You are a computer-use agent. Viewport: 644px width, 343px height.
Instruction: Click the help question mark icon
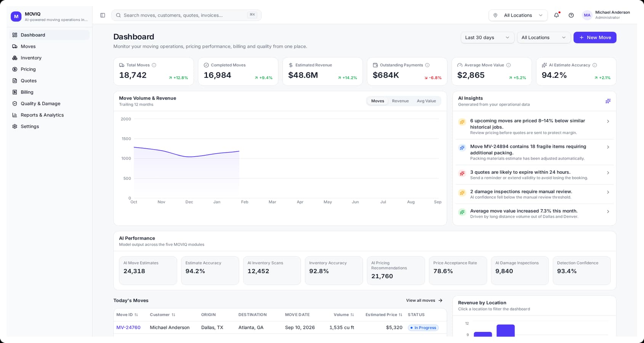pyautogui.click(x=571, y=15)
